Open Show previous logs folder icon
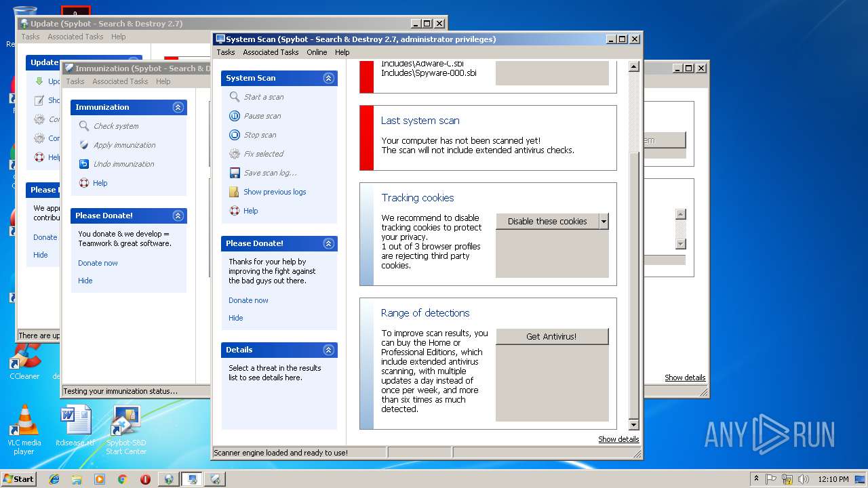 pyautogui.click(x=235, y=192)
